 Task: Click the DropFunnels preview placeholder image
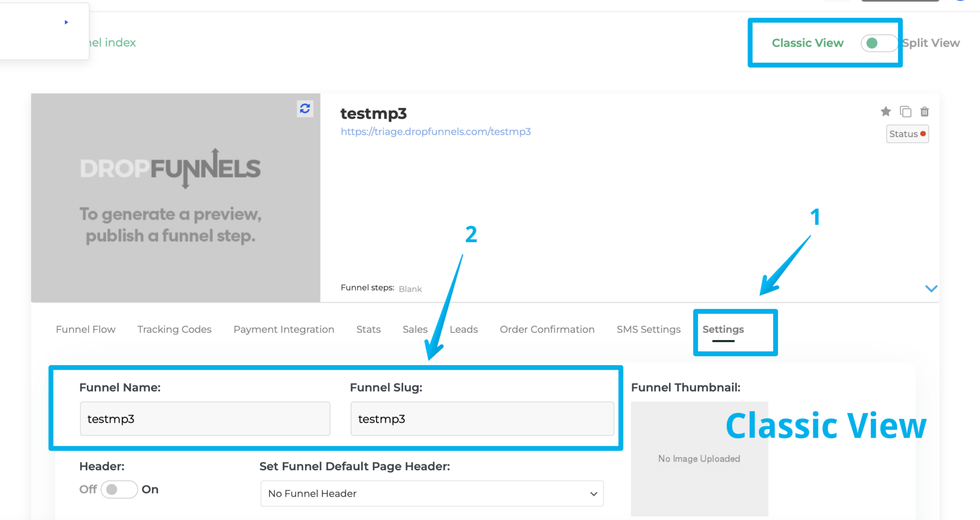click(x=175, y=197)
